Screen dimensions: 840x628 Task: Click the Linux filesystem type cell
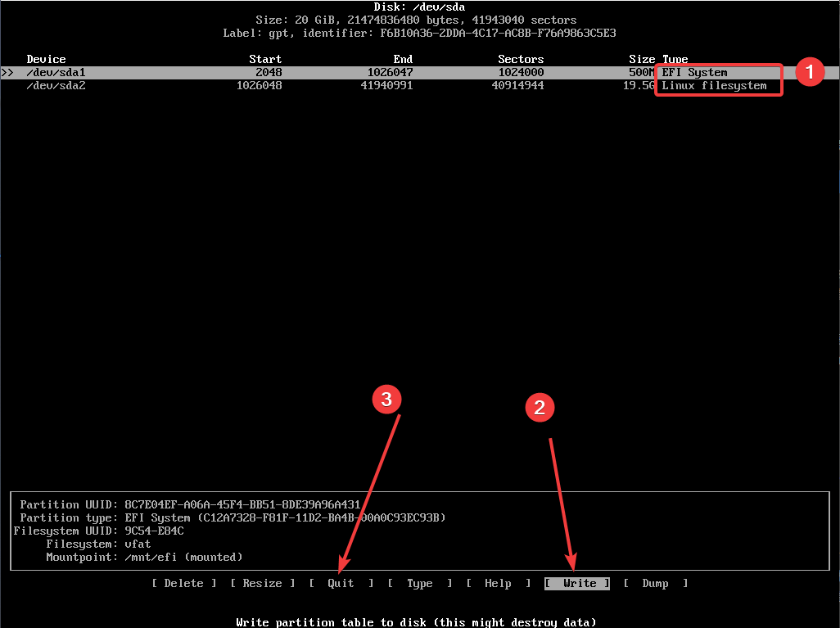(x=714, y=86)
